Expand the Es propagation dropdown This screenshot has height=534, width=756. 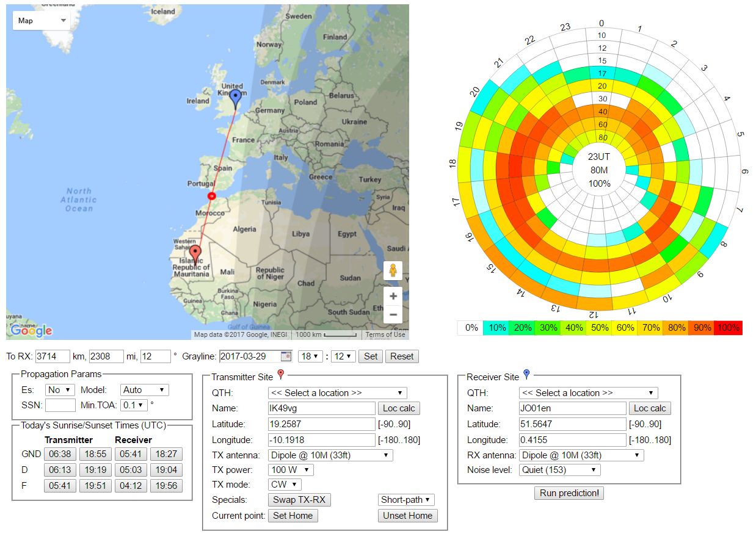(x=60, y=390)
